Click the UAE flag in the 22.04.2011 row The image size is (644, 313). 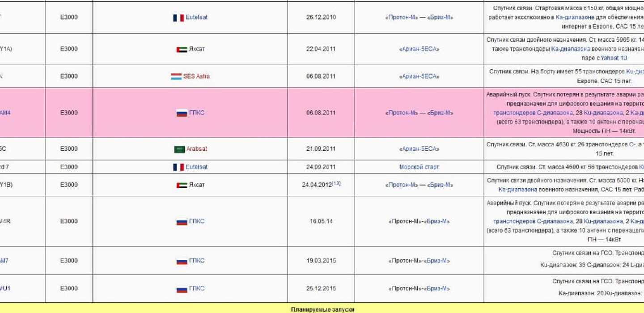[x=182, y=50]
